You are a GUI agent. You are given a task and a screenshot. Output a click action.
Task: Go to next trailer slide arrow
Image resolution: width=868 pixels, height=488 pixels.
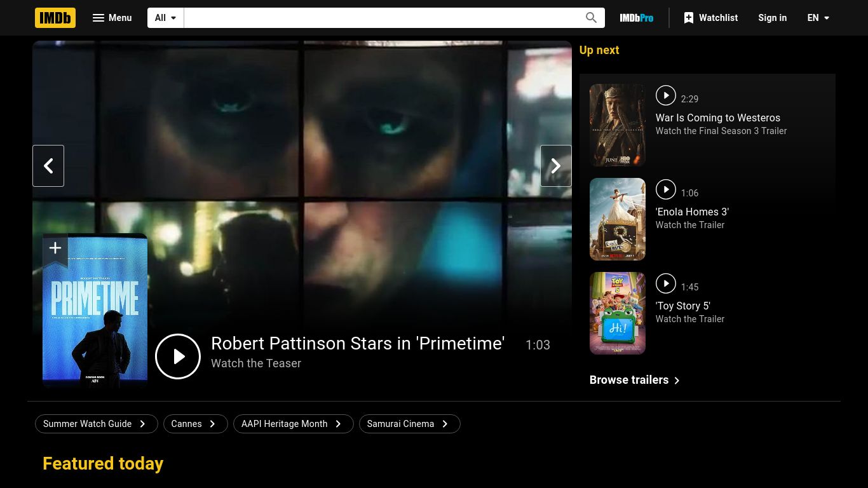pos(556,166)
